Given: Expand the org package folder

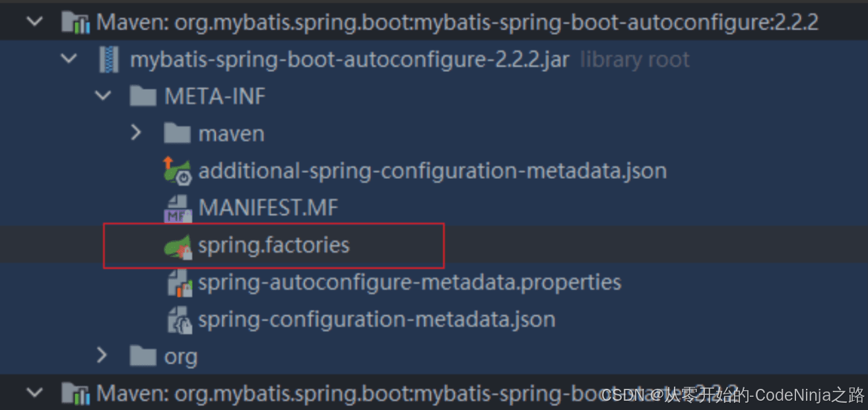Looking at the screenshot, I should (102, 357).
